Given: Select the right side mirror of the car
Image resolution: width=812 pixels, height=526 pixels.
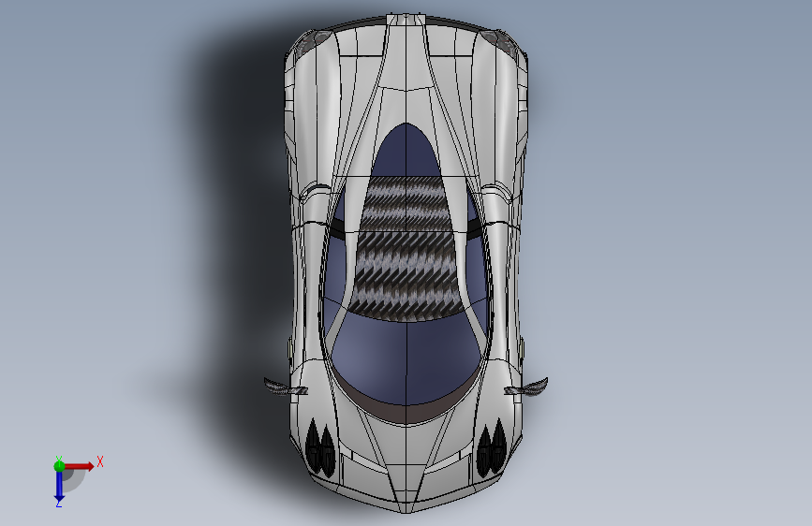Looking at the screenshot, I should point(526,387).
